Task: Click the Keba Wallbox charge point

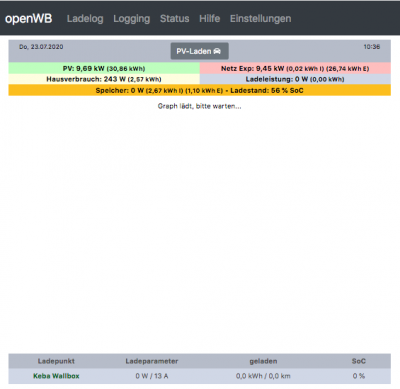Action: pos(56,376)
